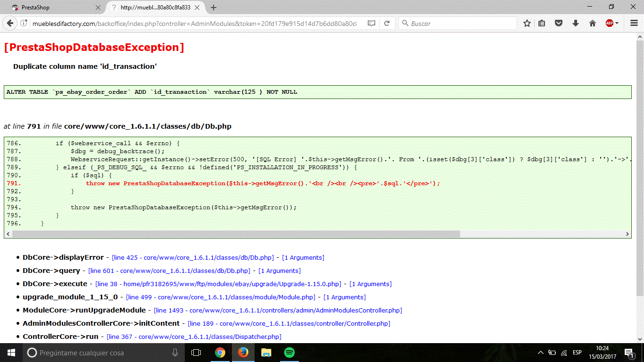Open Wi-Fi network tray icon

(x=564, y=353)
